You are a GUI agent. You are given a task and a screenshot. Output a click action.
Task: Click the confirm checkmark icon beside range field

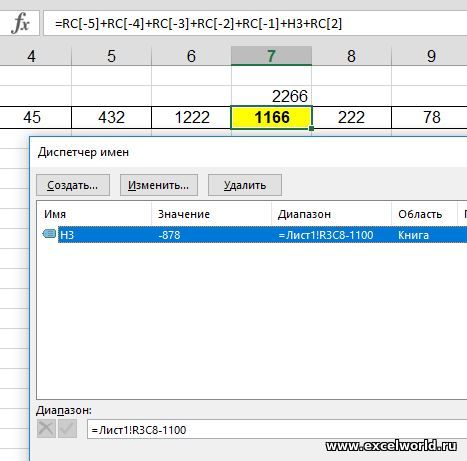(68, 429)
